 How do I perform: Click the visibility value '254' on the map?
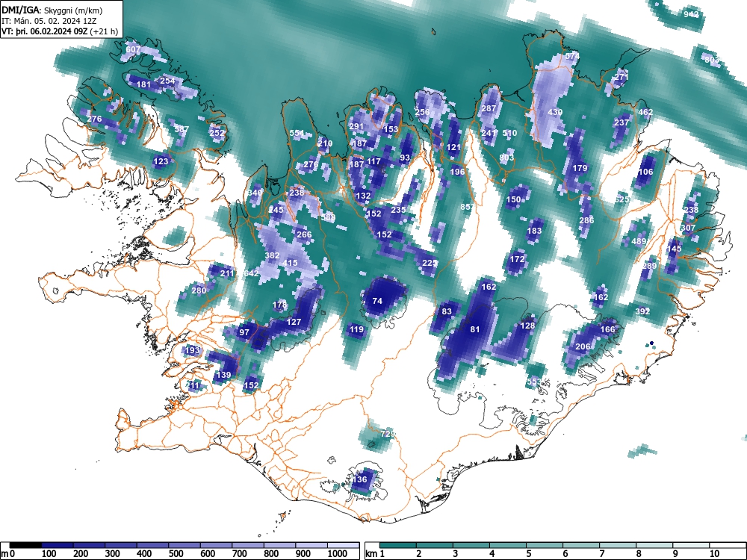167,81
